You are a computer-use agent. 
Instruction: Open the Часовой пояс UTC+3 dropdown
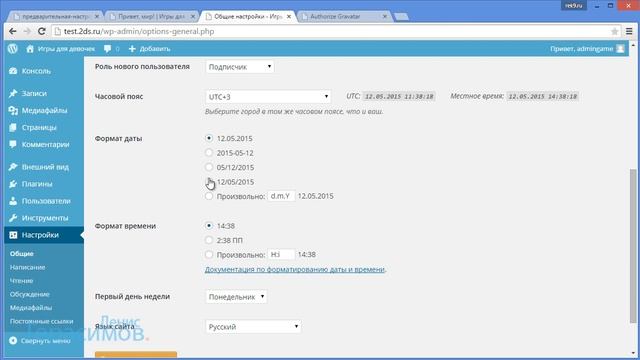[x=268, y=97]
